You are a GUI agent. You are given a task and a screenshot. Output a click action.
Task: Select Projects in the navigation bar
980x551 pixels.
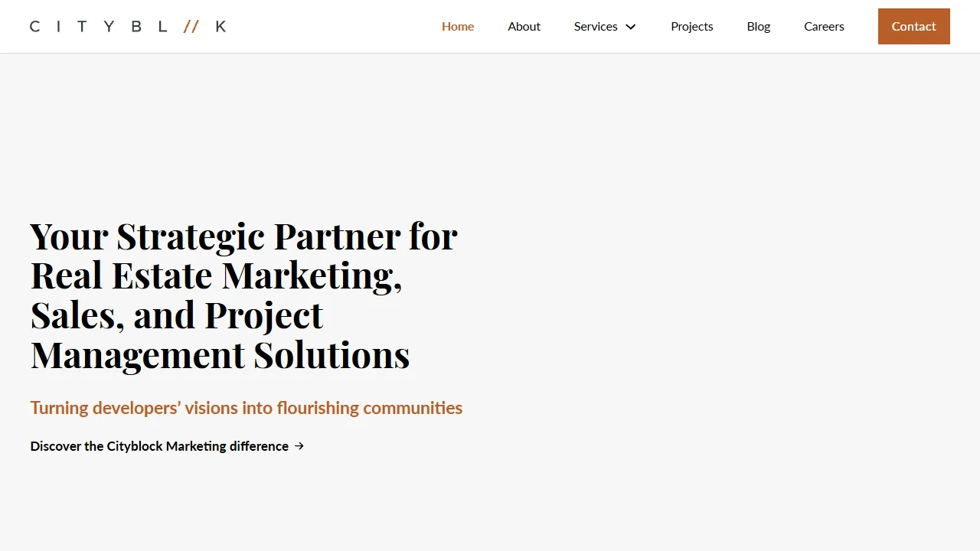pyautogui.click(x=691, y=26)
